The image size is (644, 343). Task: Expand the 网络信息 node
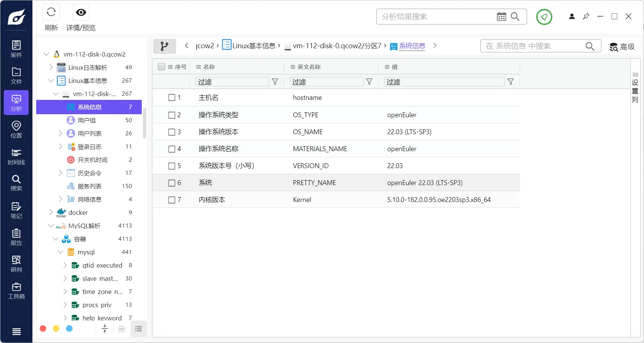pos(60,199)
